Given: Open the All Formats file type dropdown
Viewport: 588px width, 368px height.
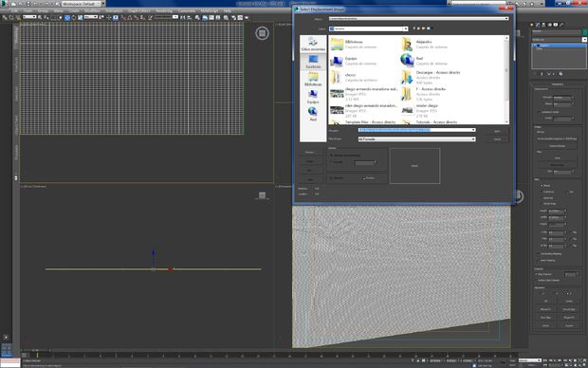Looking at the screenshot, I should (x=416, y=139).
